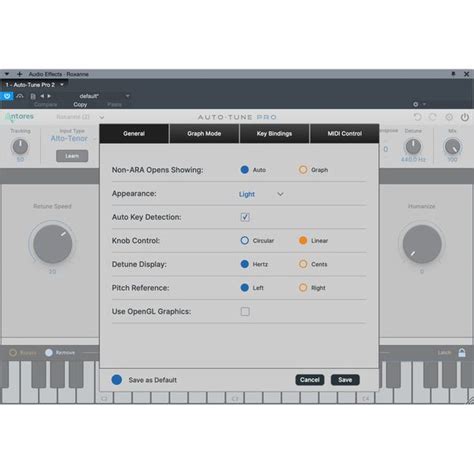Select Graph for Non-ARA Opens Showing

[x=303, y=170]
